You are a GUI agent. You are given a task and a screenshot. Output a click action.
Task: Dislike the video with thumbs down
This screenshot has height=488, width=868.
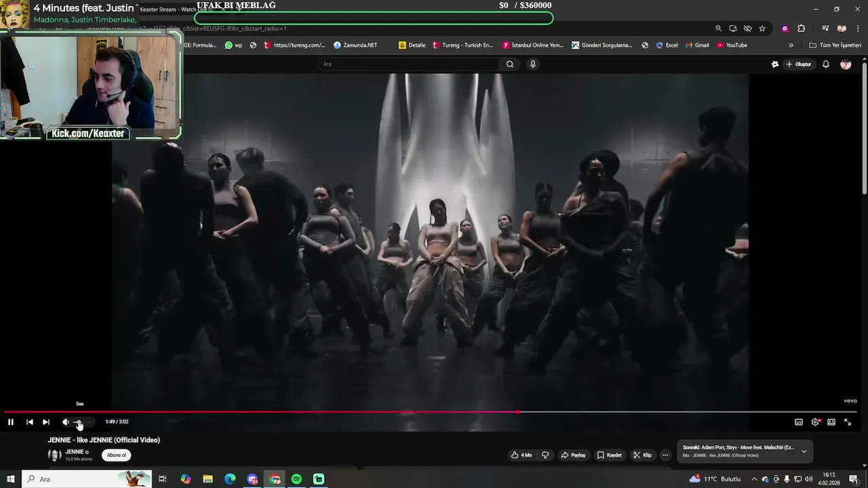pyautogui.click(x=545, y=455)
